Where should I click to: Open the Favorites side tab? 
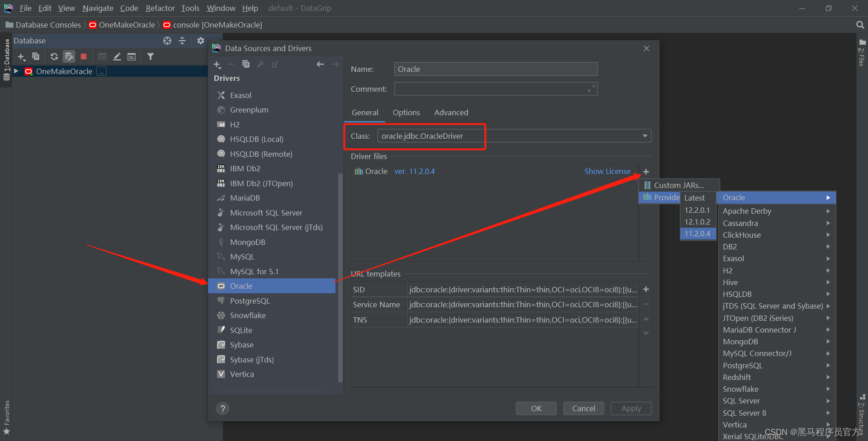pyautogui.click(x=6, y=417)
